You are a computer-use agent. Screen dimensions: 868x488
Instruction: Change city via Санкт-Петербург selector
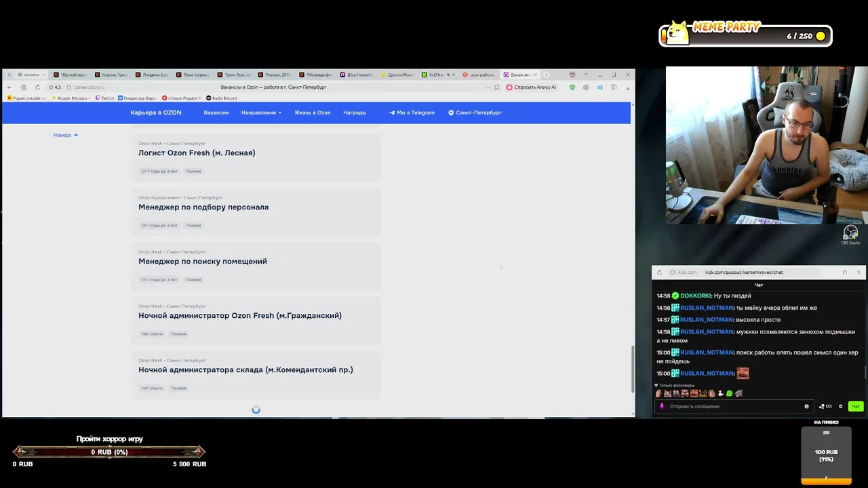point(475,113)
